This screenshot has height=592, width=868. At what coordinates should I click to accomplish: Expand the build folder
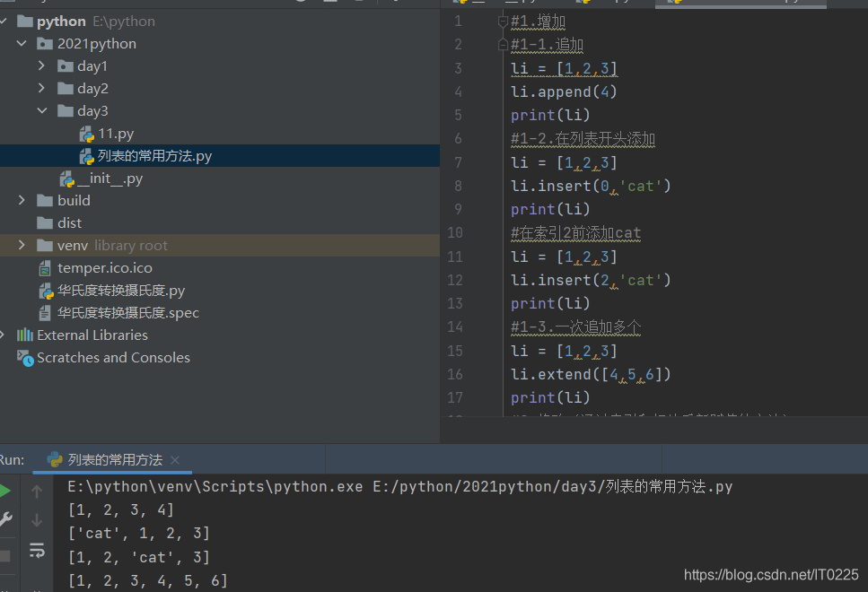[x=22, y=200]
